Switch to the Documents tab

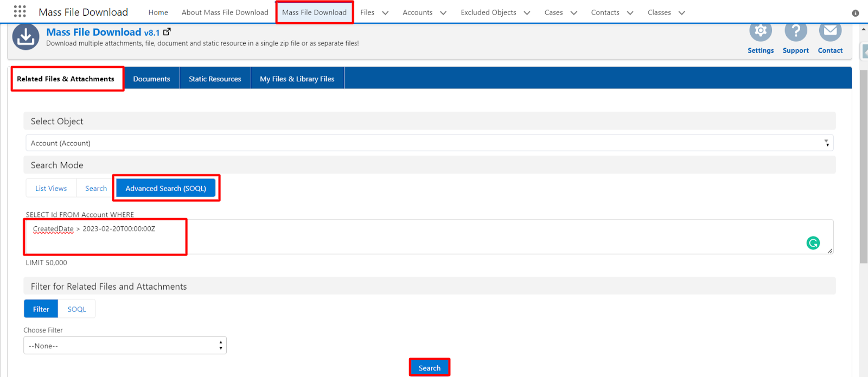[151, 79]
